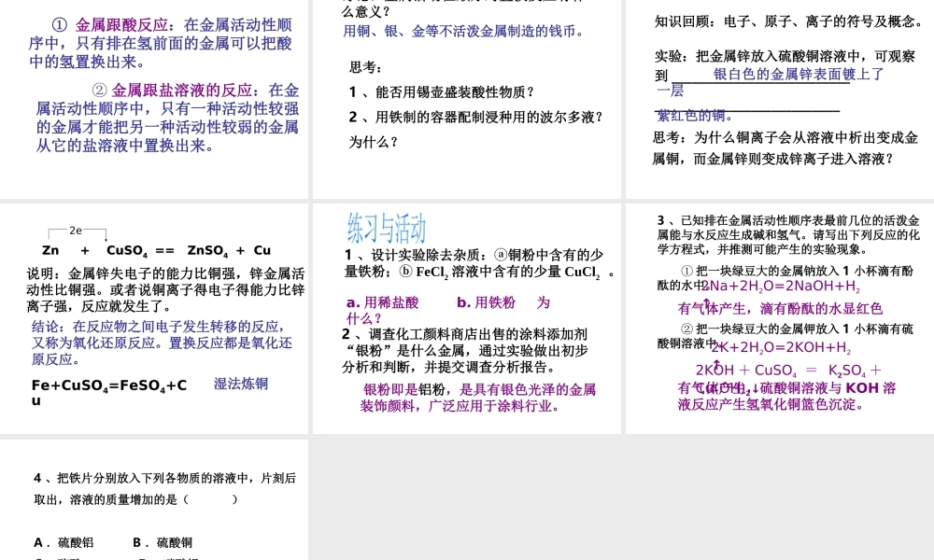The width and height of the screenshot is (934, 560).
Task: Click the 实验:把金属锌放入硫酸铜溶液中 sentence
Action: pyautogui.click(x=785, y=65)
